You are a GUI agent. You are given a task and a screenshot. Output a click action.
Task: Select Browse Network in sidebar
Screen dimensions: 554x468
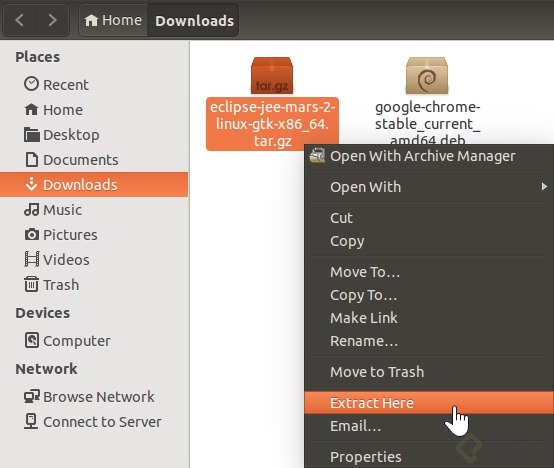tap(94, 397)
